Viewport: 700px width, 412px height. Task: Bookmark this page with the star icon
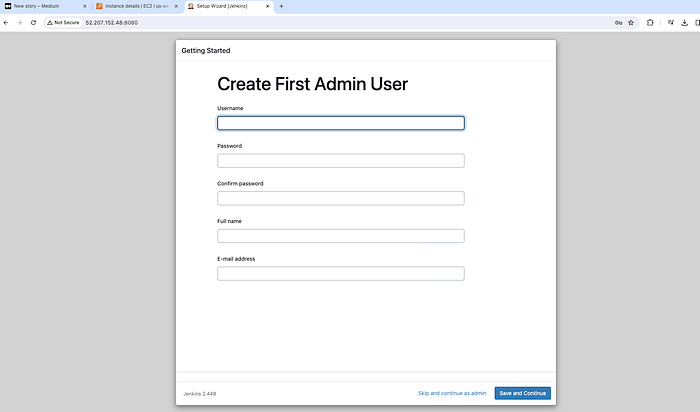(631, 22)
